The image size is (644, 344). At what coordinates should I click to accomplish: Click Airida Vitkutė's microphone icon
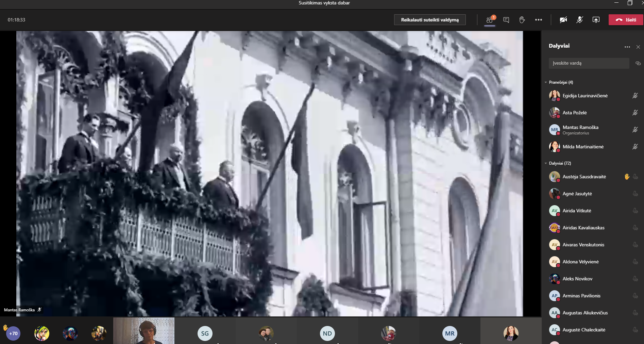[x=635, y=211]
